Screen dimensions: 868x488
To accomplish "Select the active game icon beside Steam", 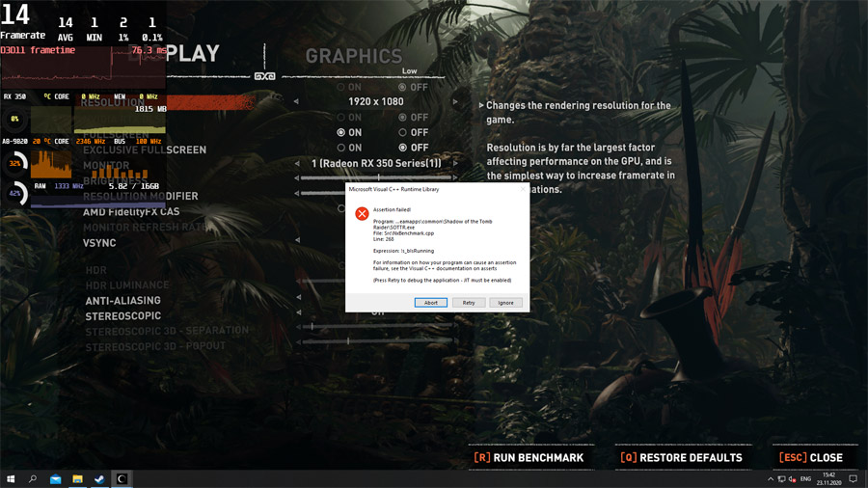I will point(122,479).
